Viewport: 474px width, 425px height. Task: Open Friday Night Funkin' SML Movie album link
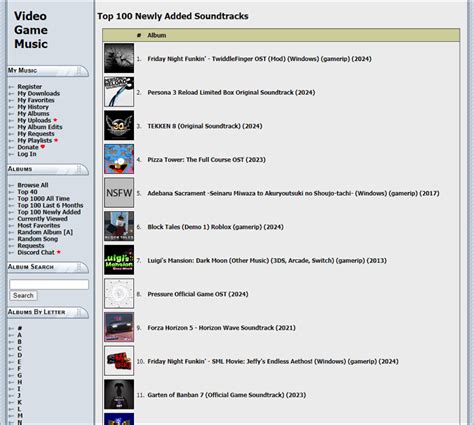(x=273, y=362)
